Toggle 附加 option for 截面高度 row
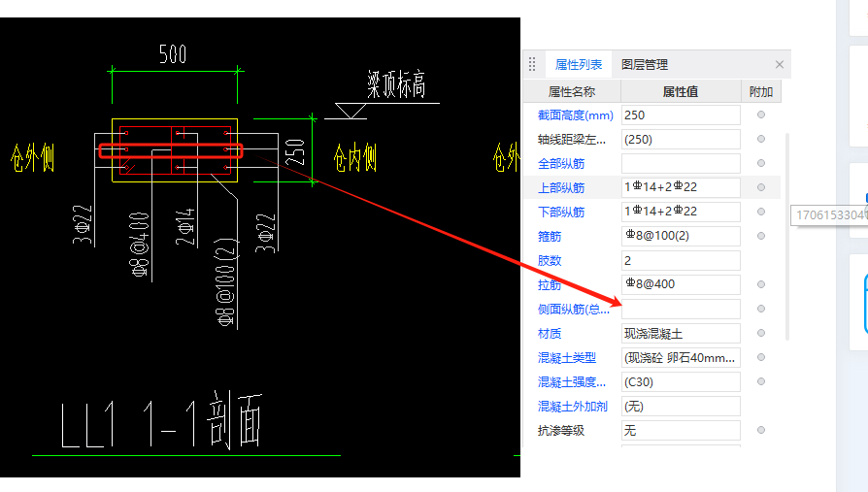Image resolution: width=868 pixels, height=492 pixels. tap(761, 115)
